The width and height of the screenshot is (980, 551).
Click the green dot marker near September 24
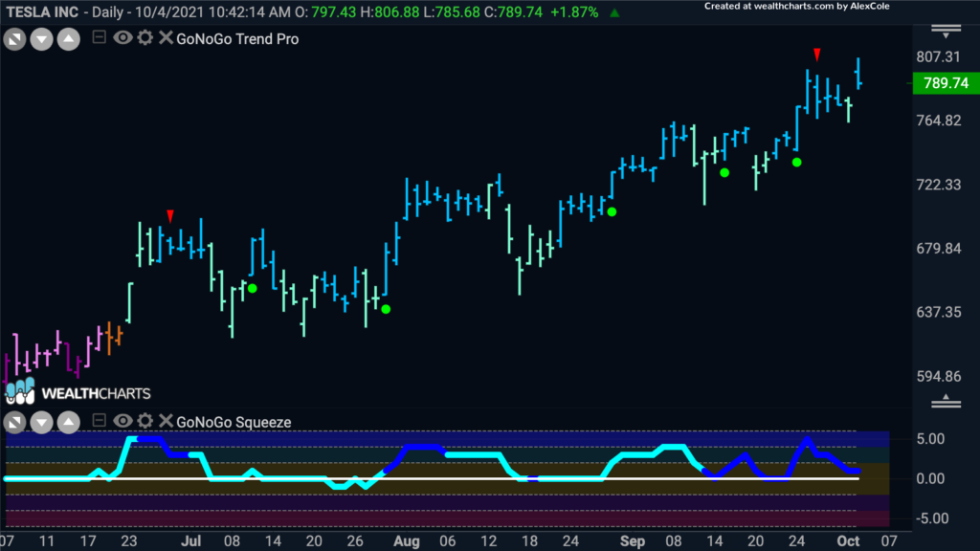[x=797, y=163]
